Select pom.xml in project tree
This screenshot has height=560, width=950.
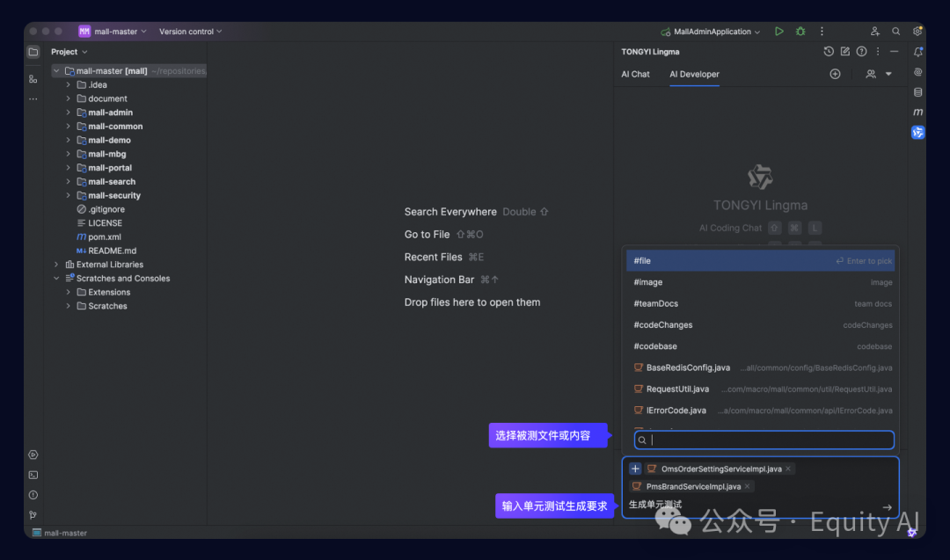click(x=99, y=236)
